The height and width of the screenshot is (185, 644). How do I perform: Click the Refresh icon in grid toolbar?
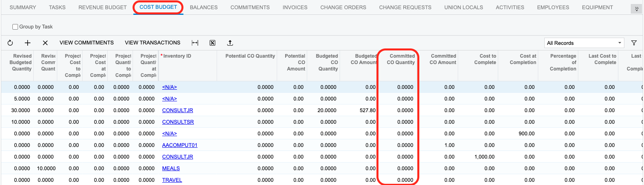[10, 43]
